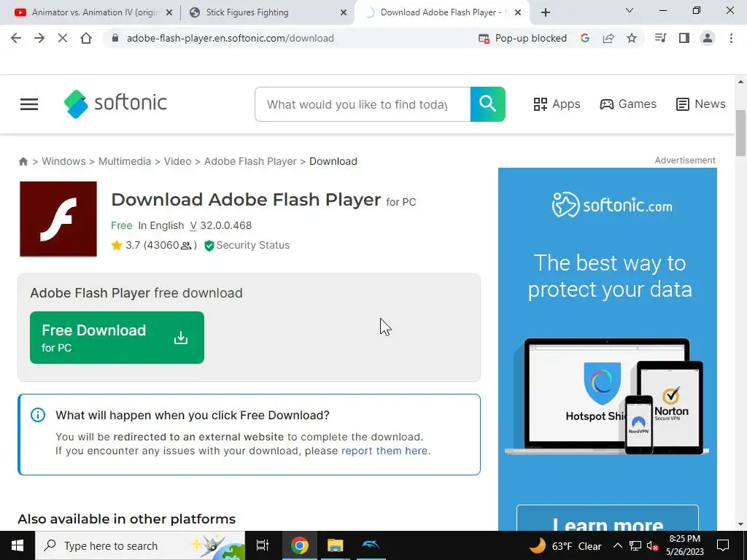Click the Pop-up blocked indicator
Viewport: 747px width, 560px height.
(x=522, y=38)
